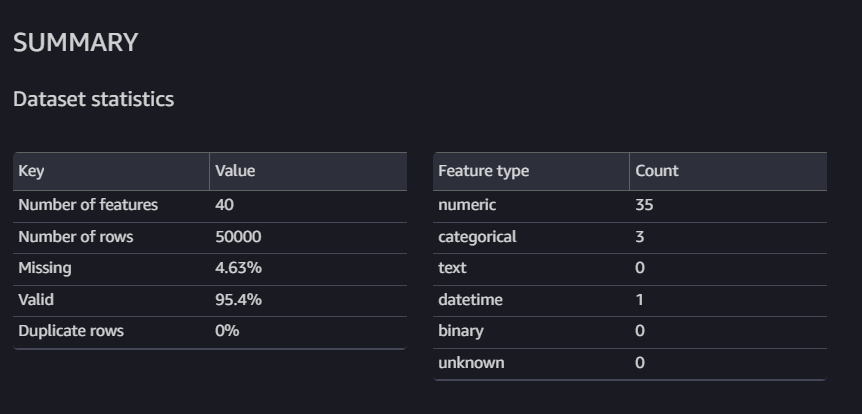Screen dimensions: 862x414
Task: Select the Number of features row label
Action: pos(88,205)
